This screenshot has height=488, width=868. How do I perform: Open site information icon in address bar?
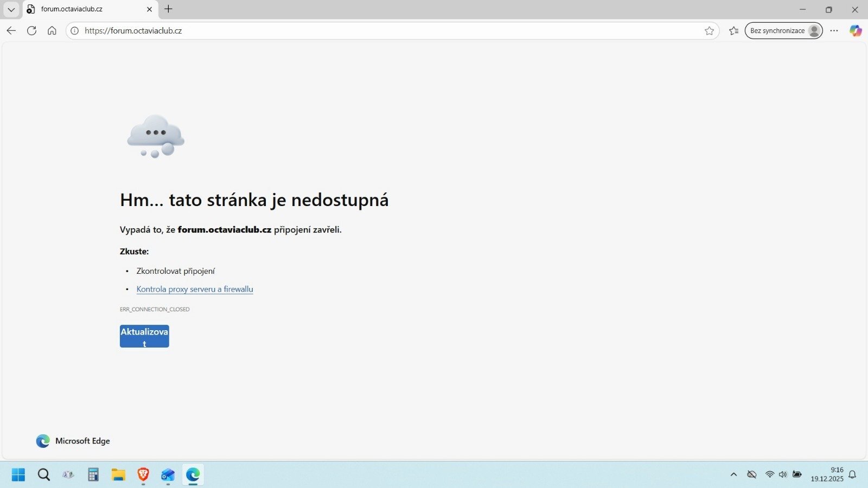(x=75, y=31)
